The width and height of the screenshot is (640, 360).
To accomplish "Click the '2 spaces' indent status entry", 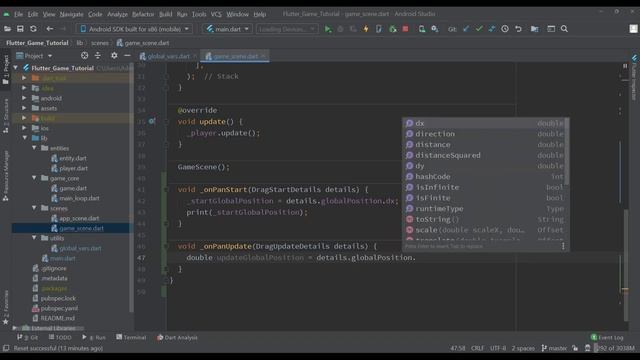I will coord(523,348).
